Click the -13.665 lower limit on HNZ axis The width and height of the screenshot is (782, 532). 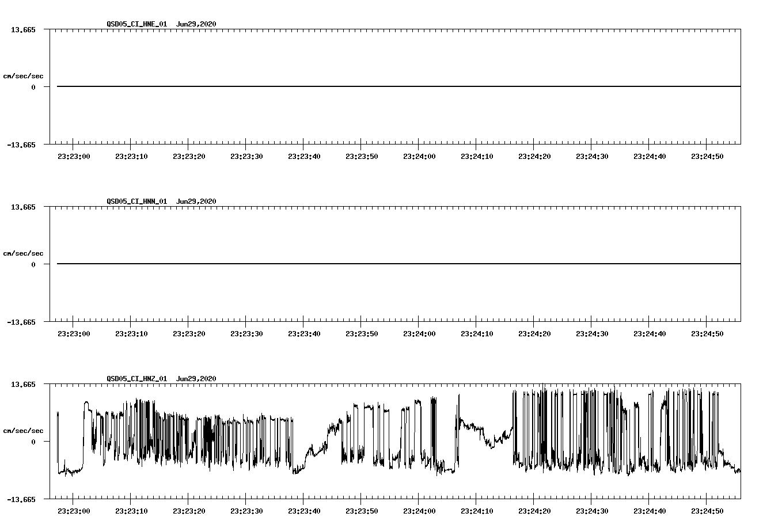pyautogui.click(x=21, y=499)
